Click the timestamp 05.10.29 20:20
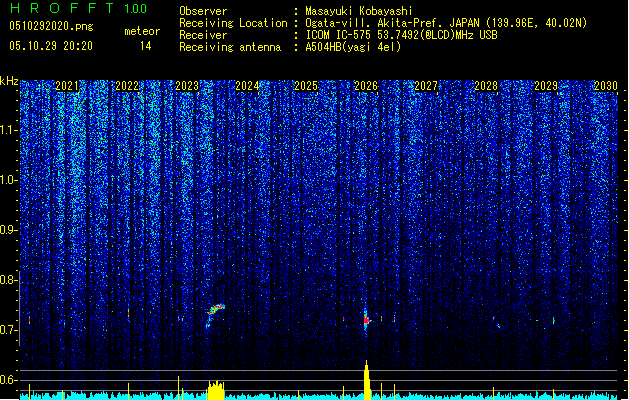The image size is (629, 400). coord(51,46)
